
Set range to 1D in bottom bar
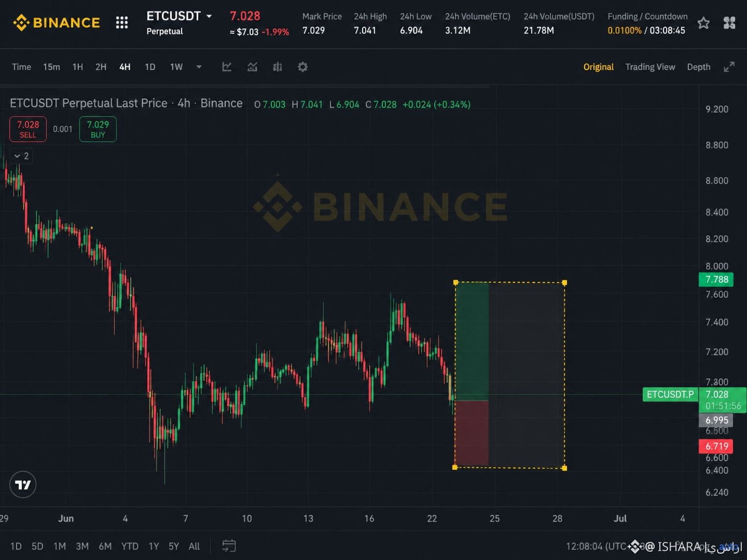(x=16, y=546)
